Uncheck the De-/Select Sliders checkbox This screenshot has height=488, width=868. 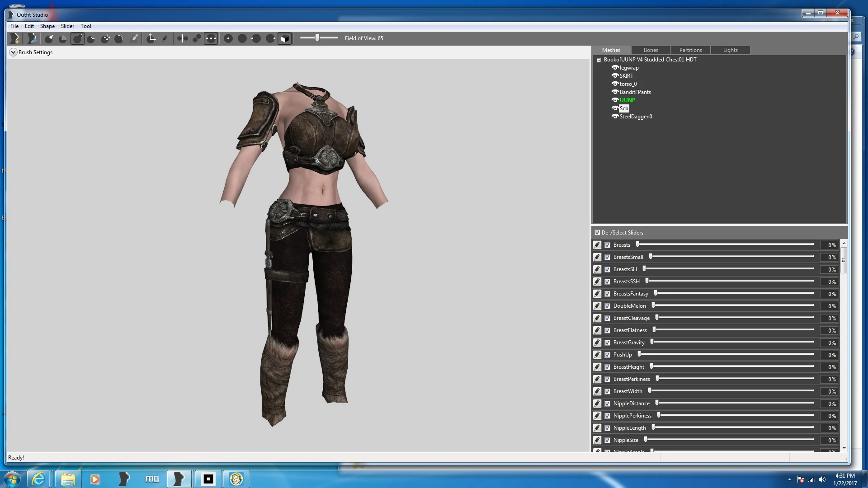point(597,233)
